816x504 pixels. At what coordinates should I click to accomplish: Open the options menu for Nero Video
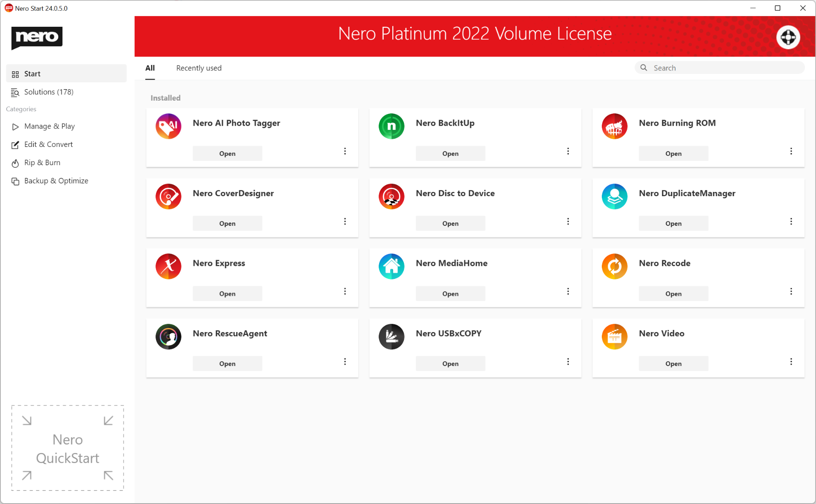(x=791, y=361)
